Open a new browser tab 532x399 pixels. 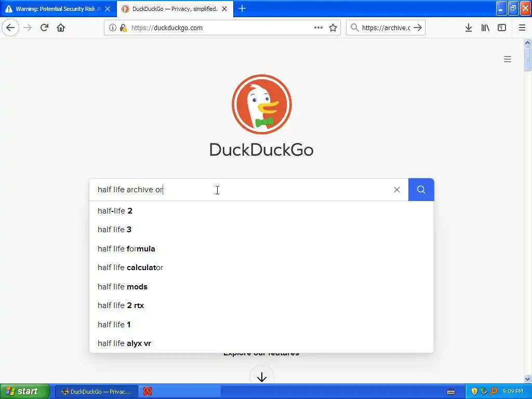[242, 9]
